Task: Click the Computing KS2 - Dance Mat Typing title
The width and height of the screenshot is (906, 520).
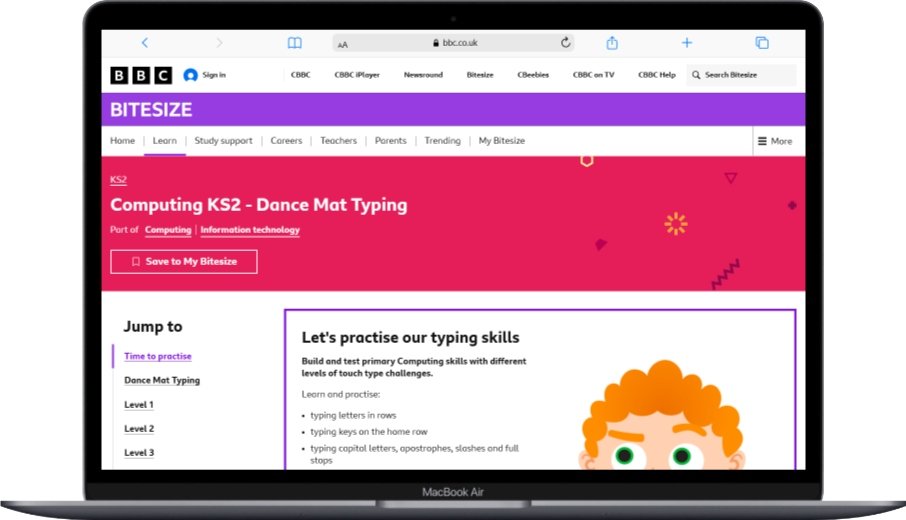Action: pyautogui.click(x=258, y=205)
